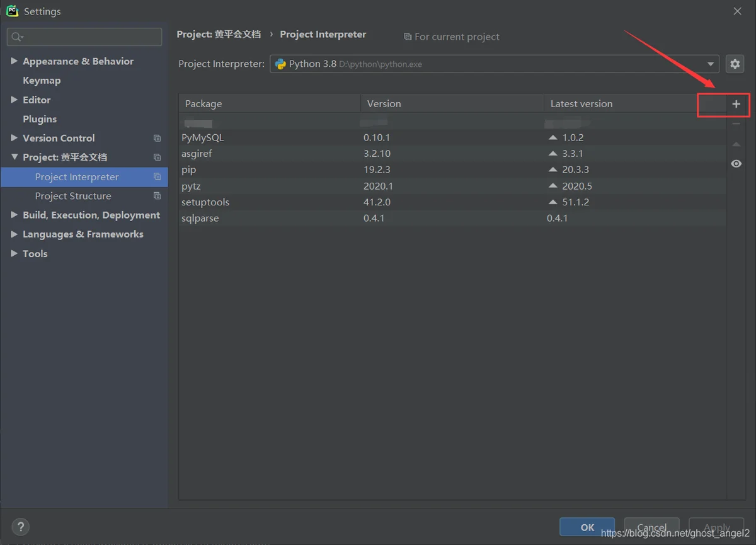Expand the Build, Execution, Deployment section

tap(14, 215)
